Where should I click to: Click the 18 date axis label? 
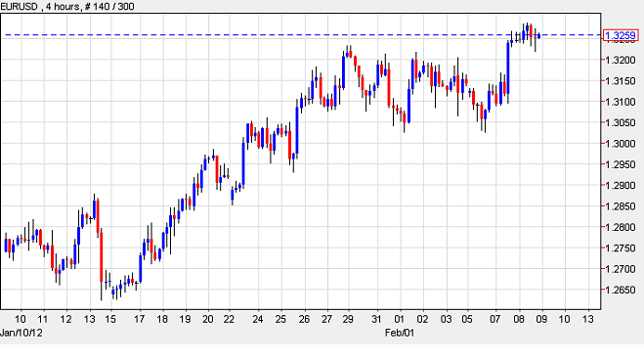coord(162,319)
